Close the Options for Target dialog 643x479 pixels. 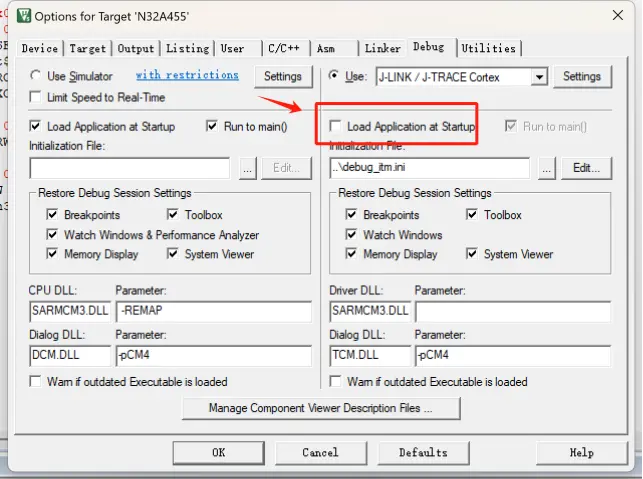(x=618, y=16)
